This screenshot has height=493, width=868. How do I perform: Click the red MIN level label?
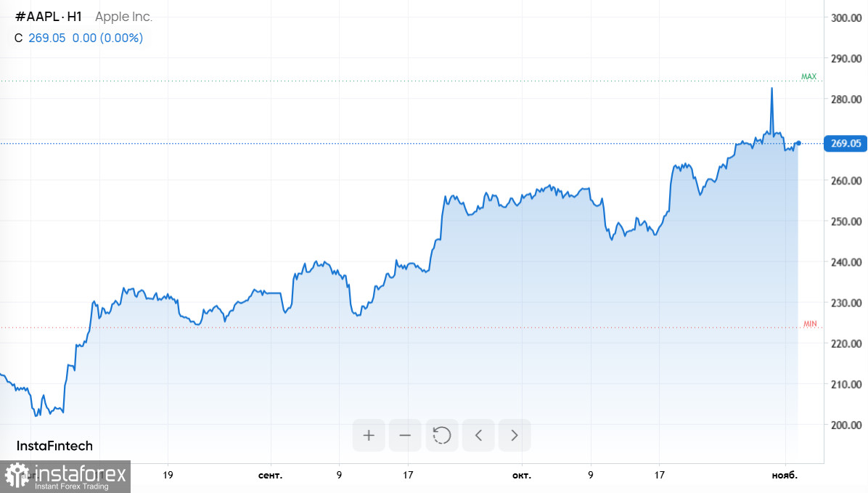pos(810,323)
